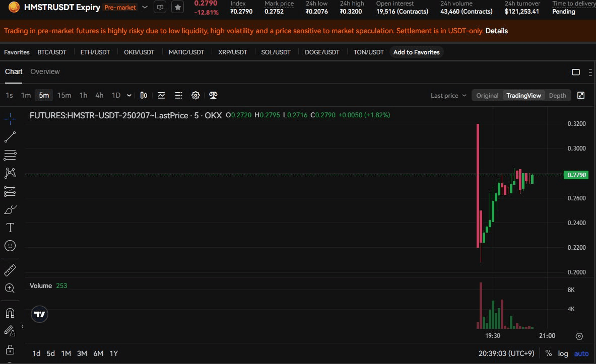Image resolution: width=596 pixels, height=364 pixels.
Task: Activate the Ruler measure tool
Action: pos(10,270)
